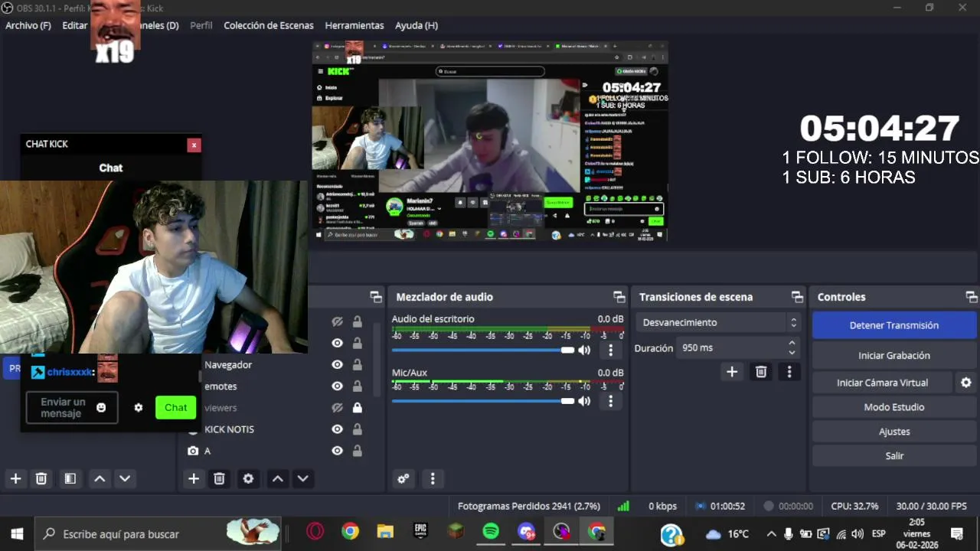The height and width of the screenshot is (551, 980).
Task: Open advanced audio properties gears icon
Action: point(403,478)
